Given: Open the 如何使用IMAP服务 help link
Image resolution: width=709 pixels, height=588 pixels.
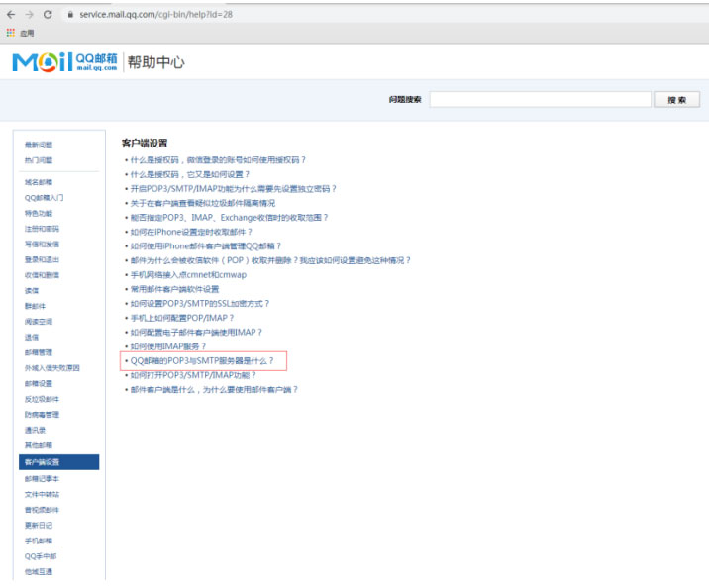Looking at the screenshot, I should click(167, 346).
